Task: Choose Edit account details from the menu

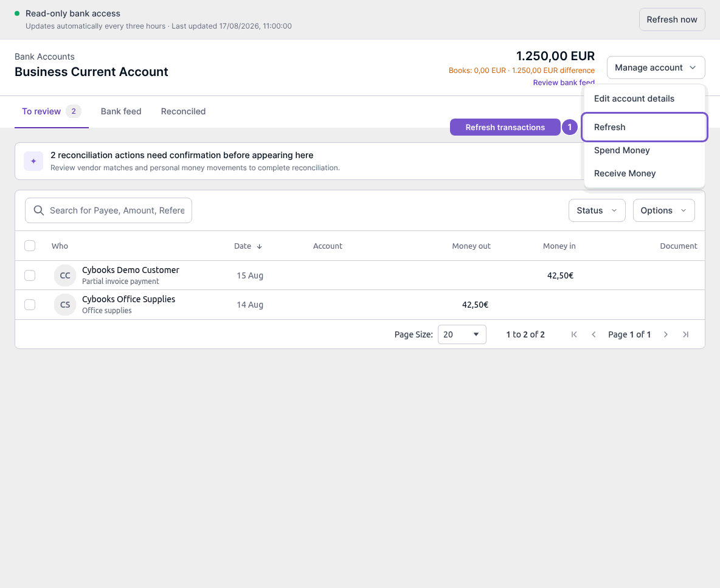Action: click(x=644, y=99)
